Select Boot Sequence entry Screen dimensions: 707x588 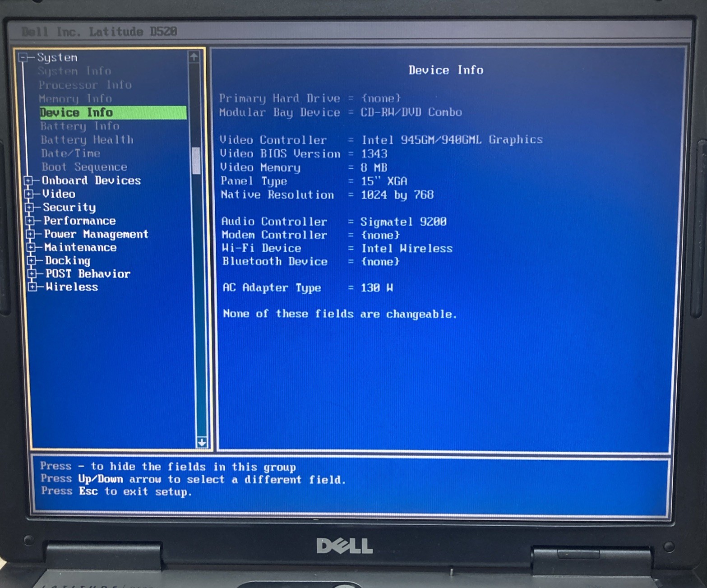tap(84, 167)
